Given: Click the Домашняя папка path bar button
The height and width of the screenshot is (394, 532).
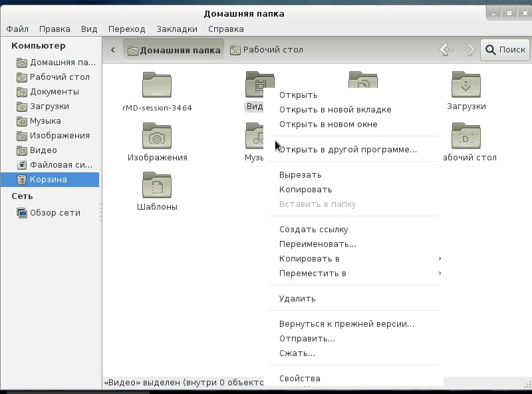Looking at the screenshot, I should 174,50.
